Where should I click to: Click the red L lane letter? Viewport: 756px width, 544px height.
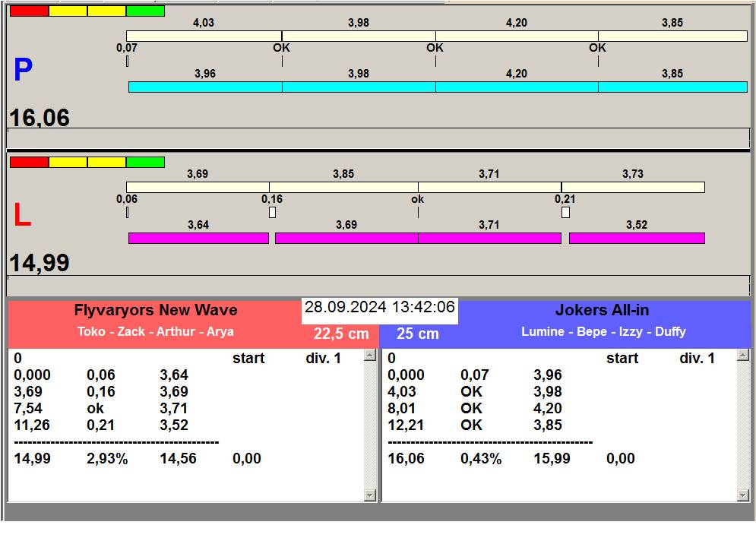coord(23,217)
